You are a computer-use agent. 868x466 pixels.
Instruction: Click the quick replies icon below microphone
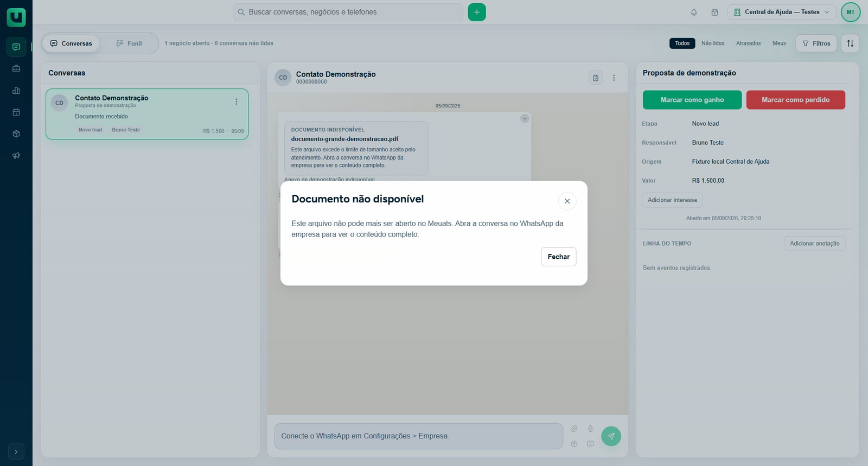tap(590, 444)
